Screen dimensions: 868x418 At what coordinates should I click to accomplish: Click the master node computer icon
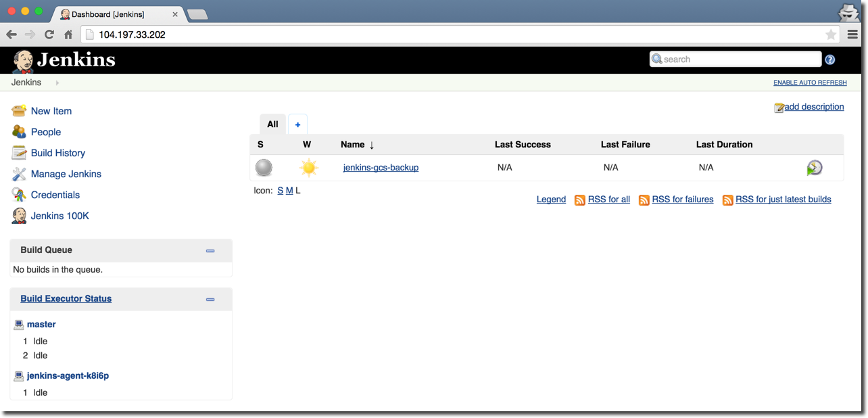click(19, 325)
